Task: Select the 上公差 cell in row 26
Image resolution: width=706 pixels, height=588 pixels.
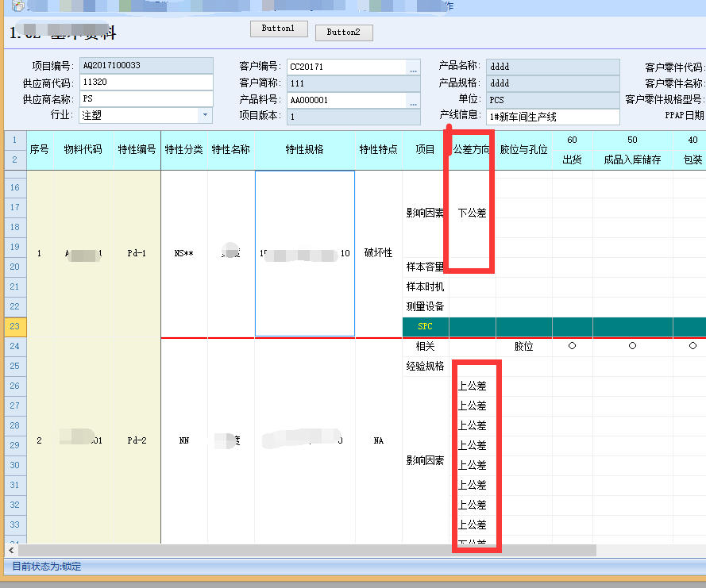Action: pos(473,386)
